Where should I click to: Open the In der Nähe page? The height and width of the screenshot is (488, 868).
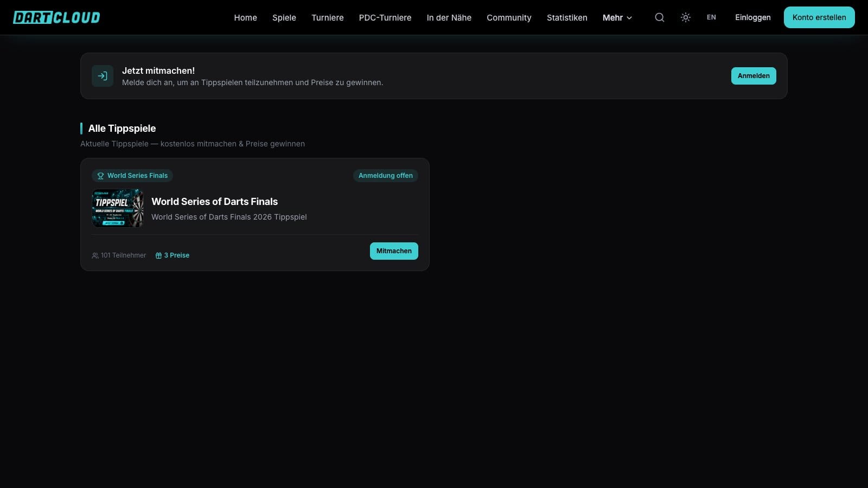pyautogui.click(x=449, y=17)
